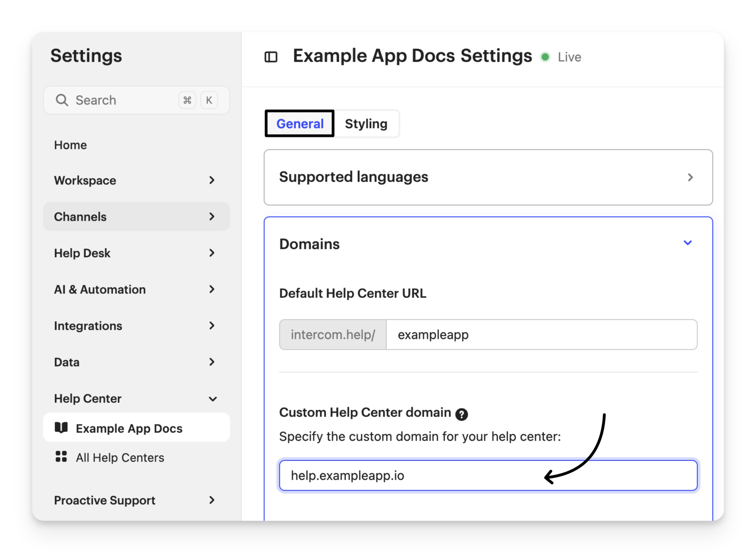Click the Settings search field
This screenshot has width=756, height=553.
coord(123,100)
